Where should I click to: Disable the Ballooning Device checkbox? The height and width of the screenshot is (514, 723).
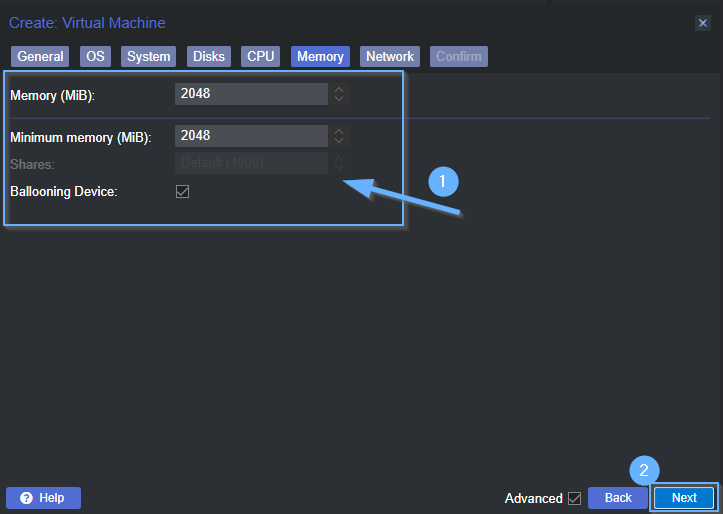[182, 191]
